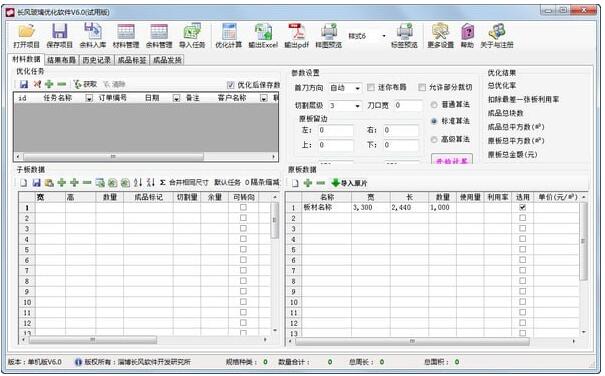
Task: Check 选用 checkbox in 原板数据 row 2
Action: click(522, 218)
